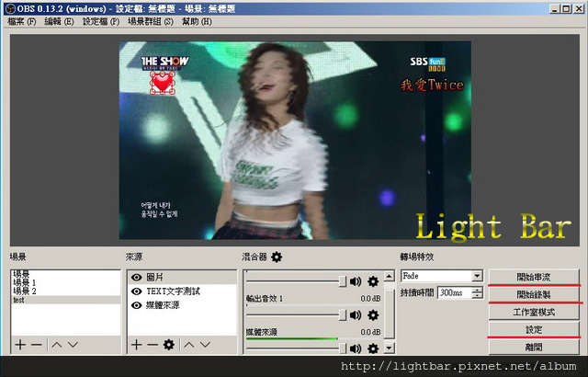Select the 媒體來源 source row
The width and height of the screenshot is (588, 377).
(x=182, y=305)
